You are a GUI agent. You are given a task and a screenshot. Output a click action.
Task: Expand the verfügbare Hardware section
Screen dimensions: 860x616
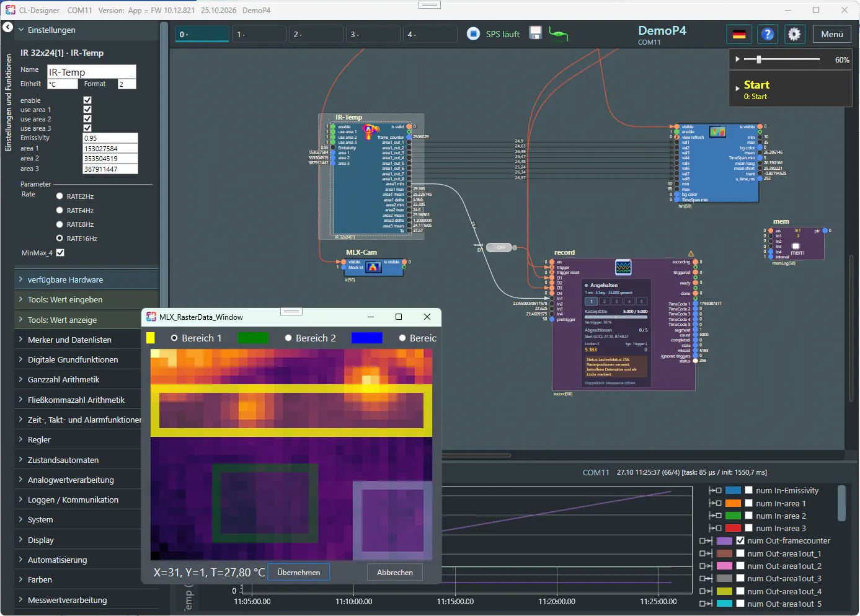point(86,279)
